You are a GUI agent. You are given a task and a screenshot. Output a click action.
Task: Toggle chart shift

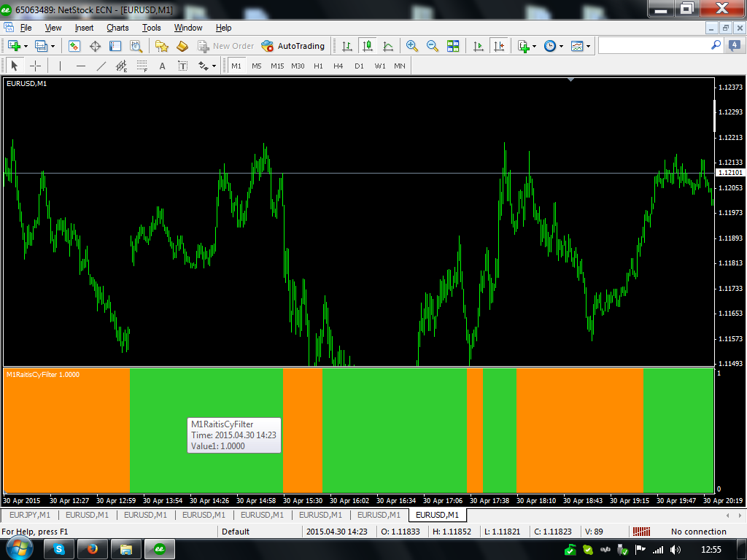(499, 46)
